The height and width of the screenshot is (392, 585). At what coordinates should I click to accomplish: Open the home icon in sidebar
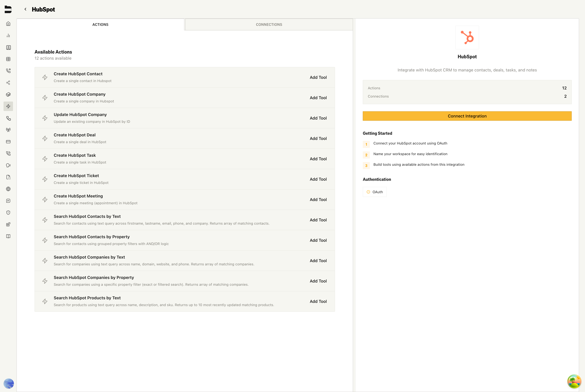pos(8,24)
